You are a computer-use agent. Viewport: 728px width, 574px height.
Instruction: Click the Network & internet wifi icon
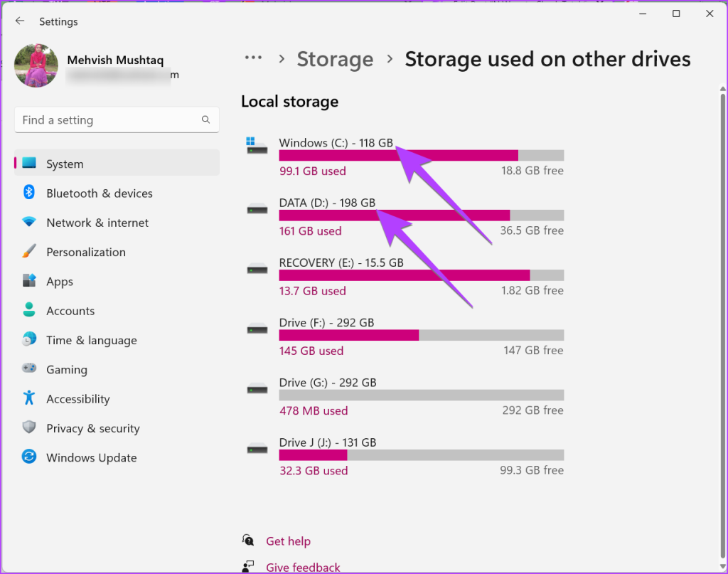pyautogui.click(x=29, y=222)
